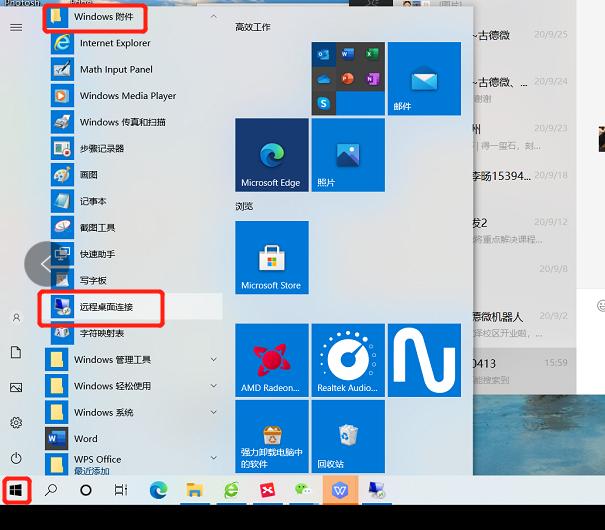This screenshot has height=530, width=605.
Task: Open the 回收站 Recycle Bin tile
Action: tap(348, 436)
